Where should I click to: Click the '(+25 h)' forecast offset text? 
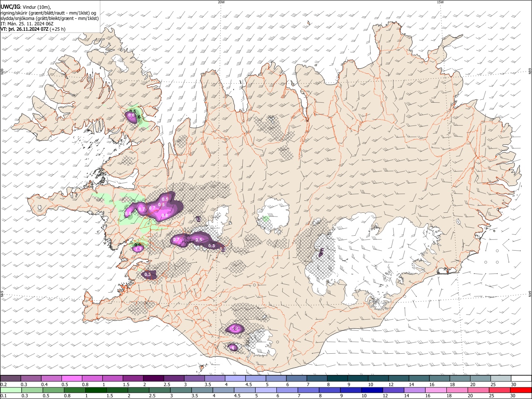[x=57, y=30]
